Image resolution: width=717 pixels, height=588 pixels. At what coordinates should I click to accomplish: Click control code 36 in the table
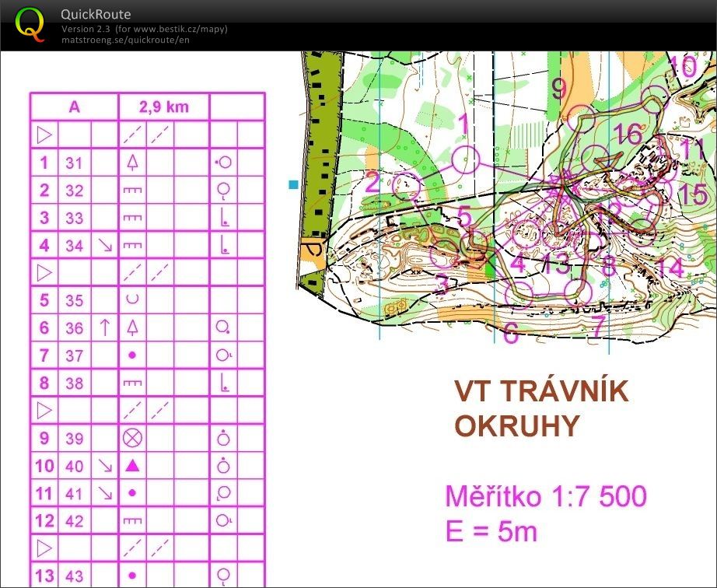(x=74, y=328)
